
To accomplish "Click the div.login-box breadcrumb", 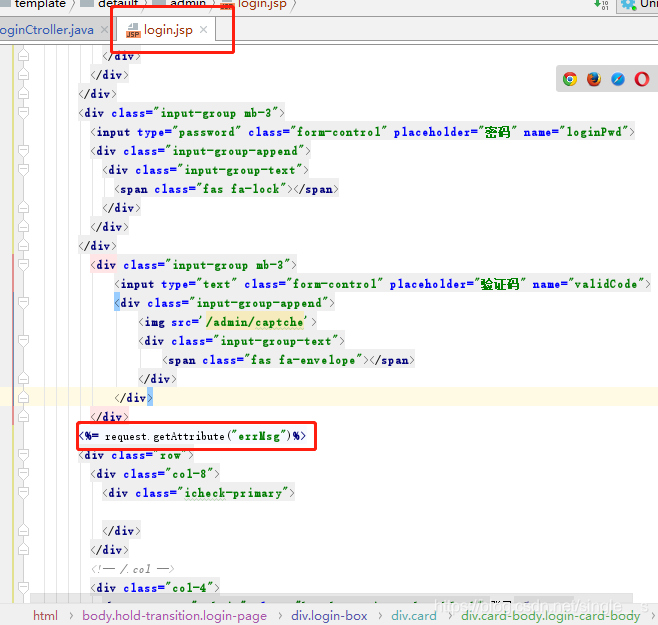I will 329,615.
